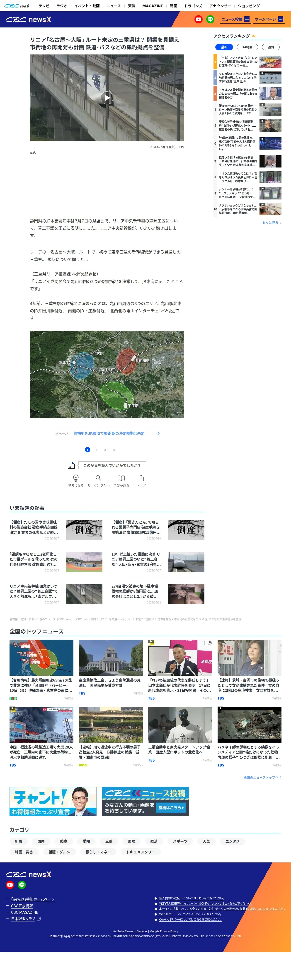Open trending article about だしの素 製造会社 倒産

click(x=56, y=530)
